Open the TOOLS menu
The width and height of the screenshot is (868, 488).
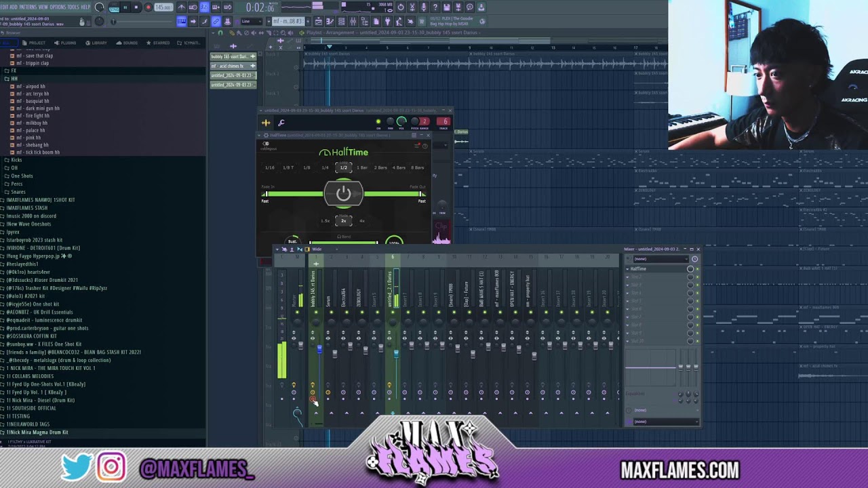73,7
